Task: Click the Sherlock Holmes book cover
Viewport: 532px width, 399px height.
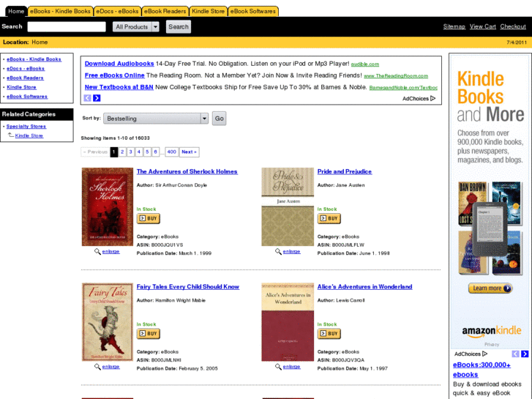Action: coord(108,206)
